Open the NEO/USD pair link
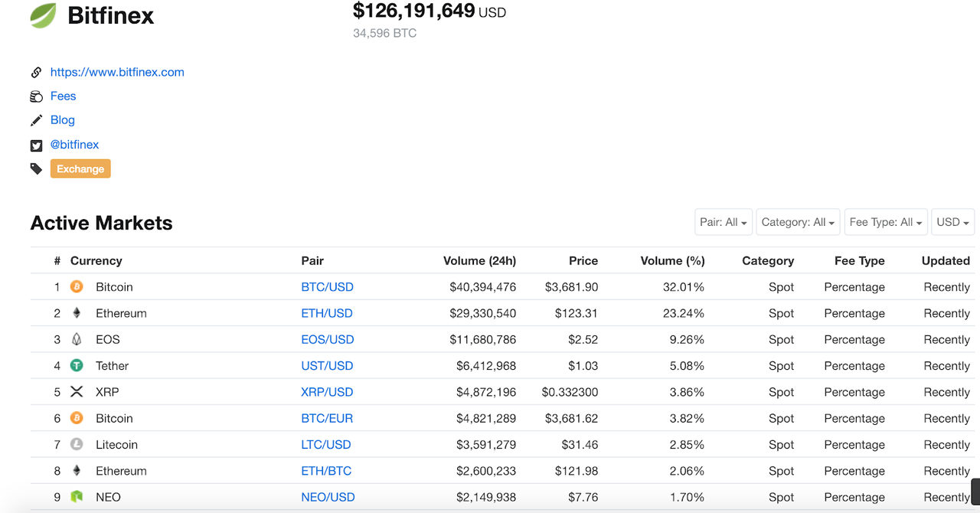The image size is (980, 513). pyautogui.click(x=328, y=497)
